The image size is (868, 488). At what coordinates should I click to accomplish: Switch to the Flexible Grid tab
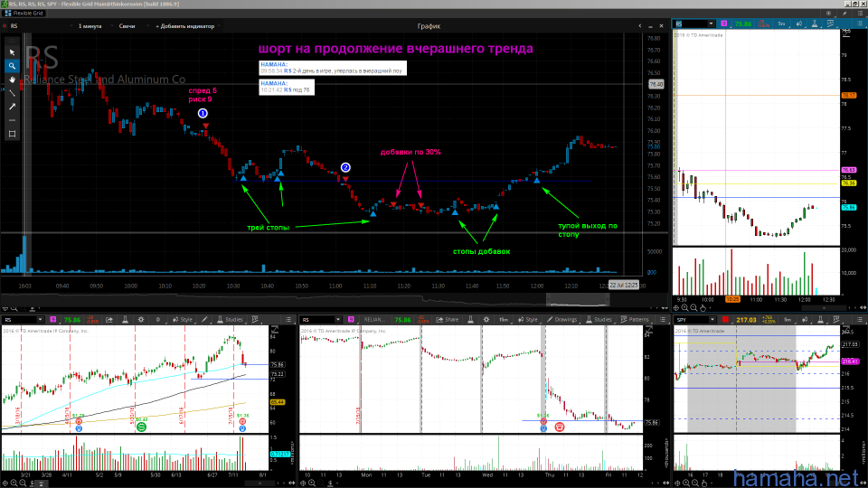[24, 14]
